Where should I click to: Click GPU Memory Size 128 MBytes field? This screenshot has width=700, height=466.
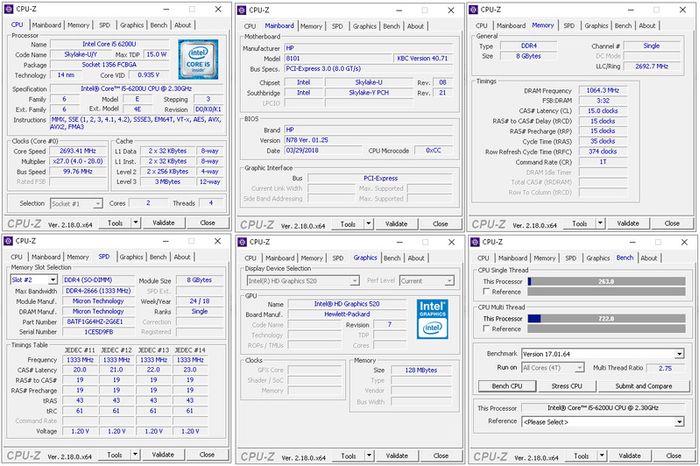421,370
